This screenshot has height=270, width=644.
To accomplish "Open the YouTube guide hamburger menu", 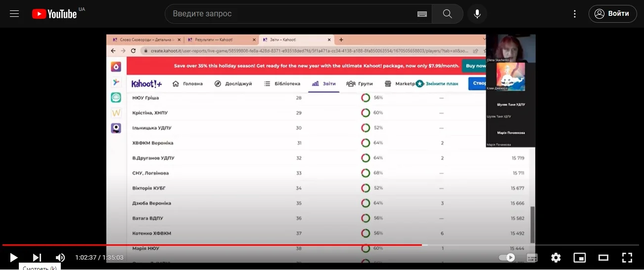I will click(14, 14).
